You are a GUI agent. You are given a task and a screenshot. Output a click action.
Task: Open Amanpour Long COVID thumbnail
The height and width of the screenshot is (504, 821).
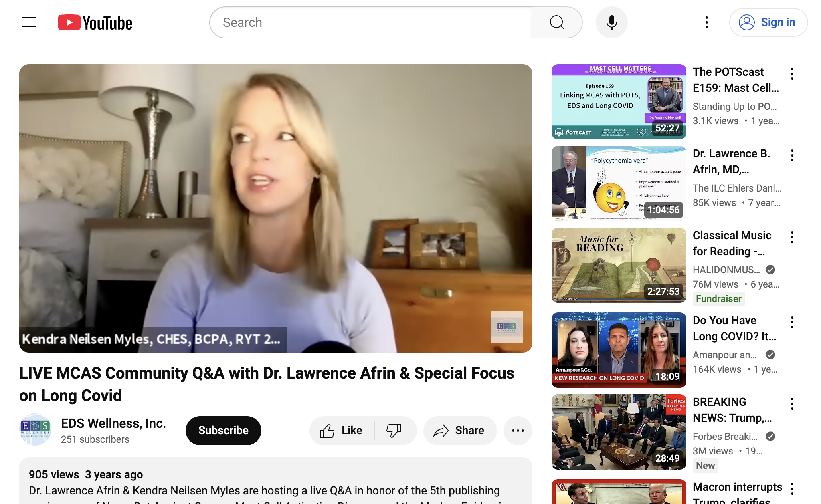[619, 350]
